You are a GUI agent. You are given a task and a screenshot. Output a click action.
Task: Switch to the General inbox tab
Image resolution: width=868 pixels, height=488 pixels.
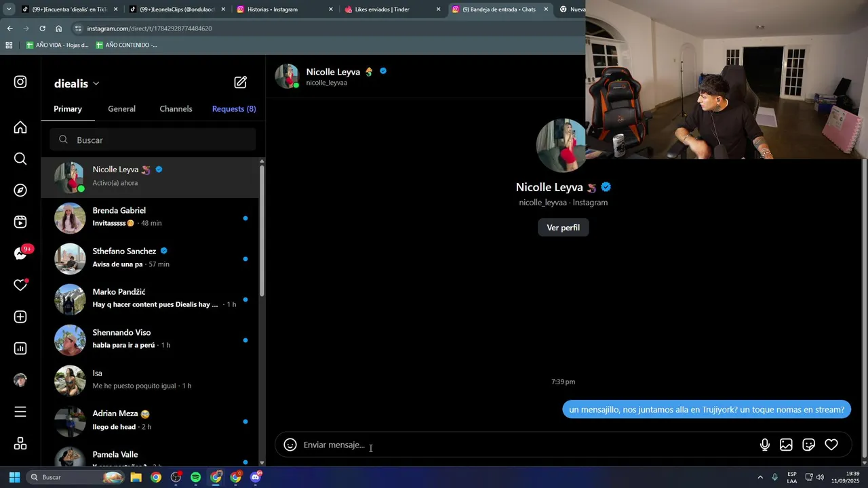pos(122,108)
